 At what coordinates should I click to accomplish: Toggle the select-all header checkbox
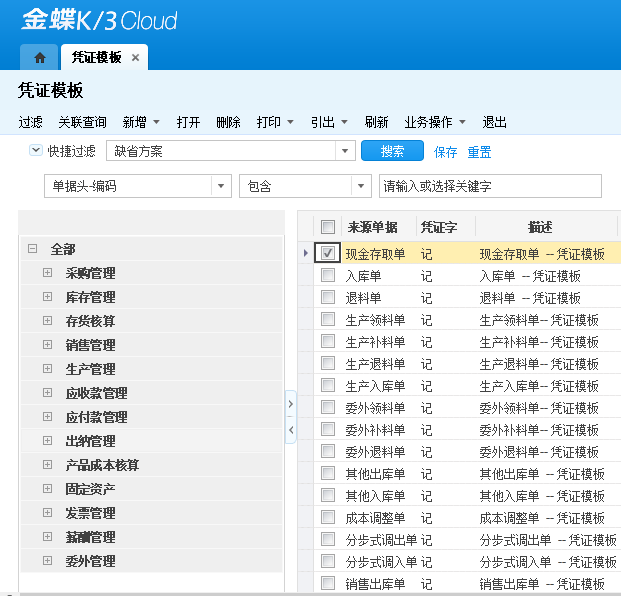coord(328,227)
